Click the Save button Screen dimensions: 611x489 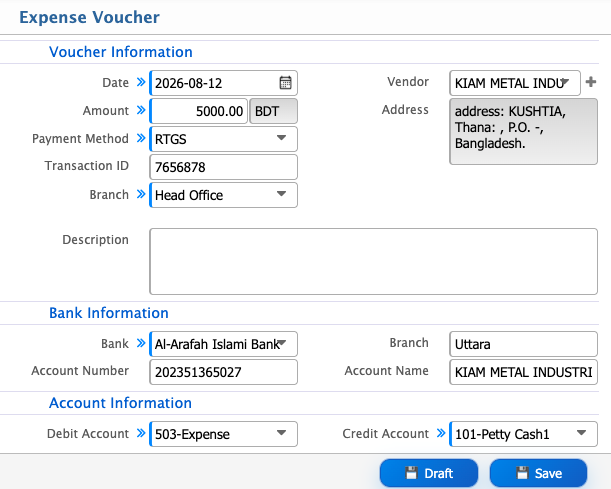[x=539, y=473]
